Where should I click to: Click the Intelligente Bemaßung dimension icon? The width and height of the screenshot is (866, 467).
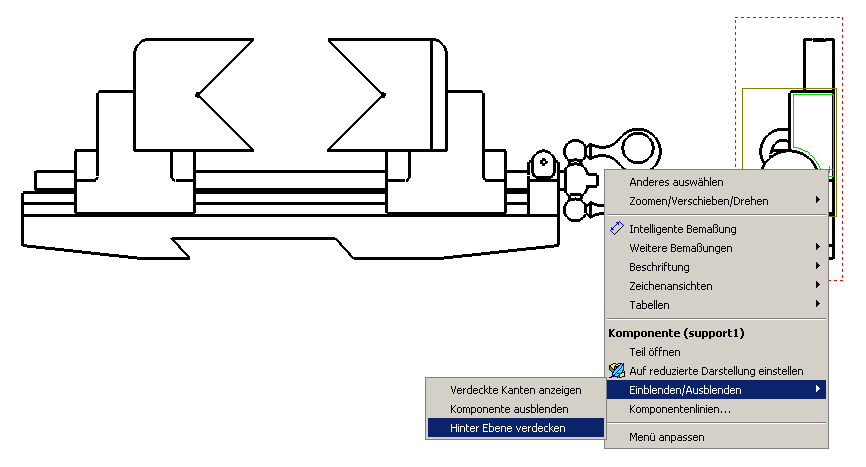coord(617,228)
